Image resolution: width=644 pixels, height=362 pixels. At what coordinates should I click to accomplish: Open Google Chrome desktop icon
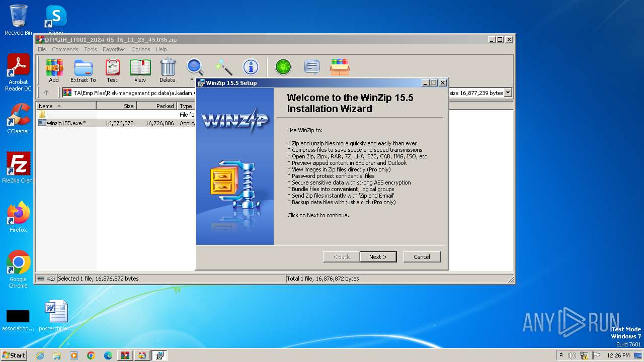click(18, 269)
